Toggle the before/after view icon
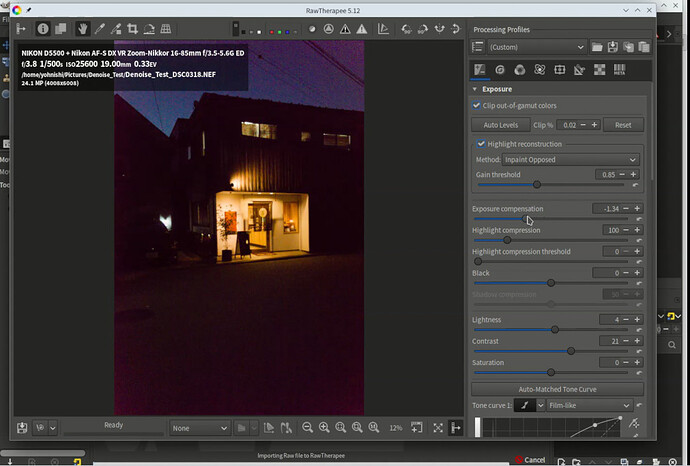Screen dimensions: 690x466 tap(60, 29)
